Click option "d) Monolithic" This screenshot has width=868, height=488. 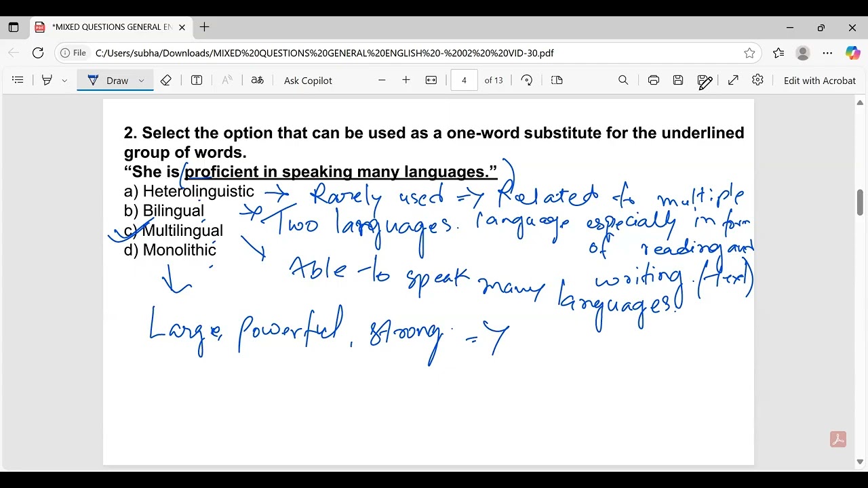(170, 250)
